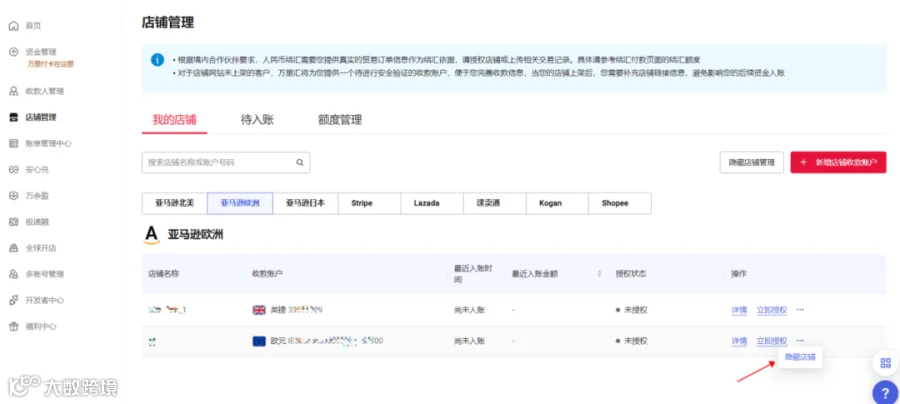The width and height of the screenshot is (900, 404).
Task: Select the Stripe platform tab
Action: pos(369,203)
